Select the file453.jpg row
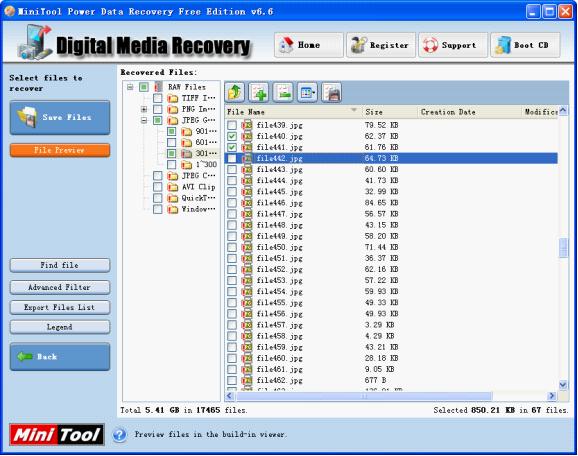This screenshot has height=456, width=578. point(391,281)
